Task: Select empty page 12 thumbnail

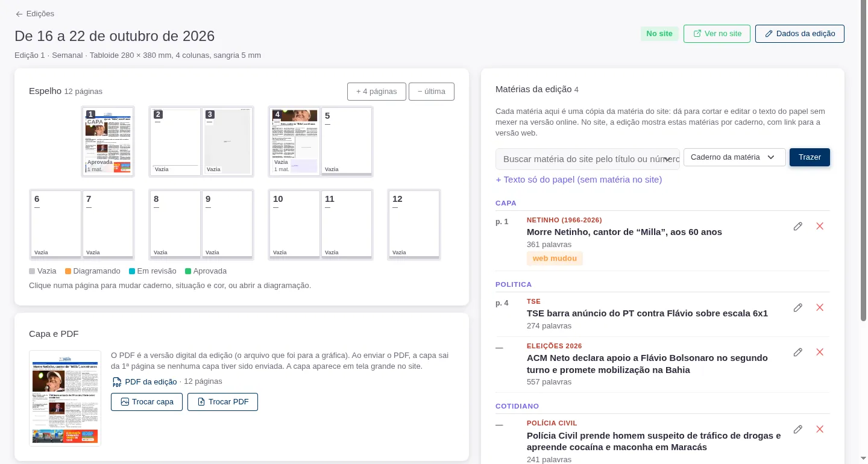Action: 414,225
